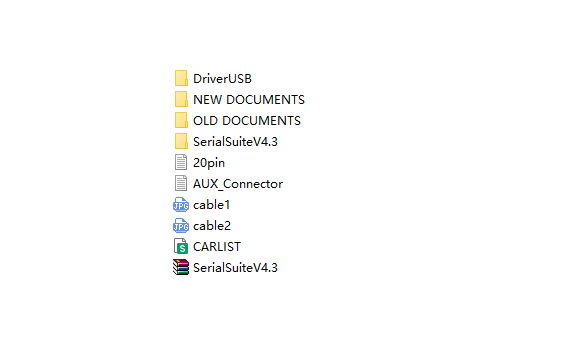
Task: Click the NEW DOCUMENTS name label
Action: [249, 100]
